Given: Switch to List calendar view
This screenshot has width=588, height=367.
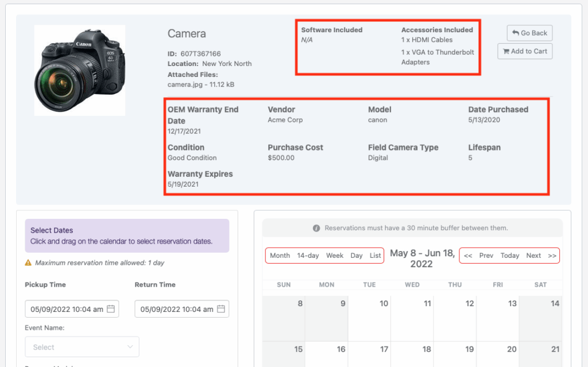Looking at the screenshot, I should point(376,256).
